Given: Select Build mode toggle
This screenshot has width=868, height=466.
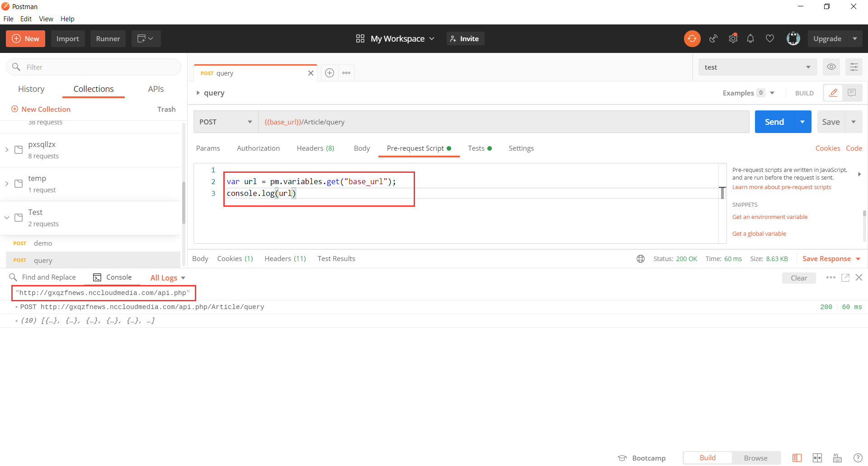Looking at the screenshot, I should point(708,458).
